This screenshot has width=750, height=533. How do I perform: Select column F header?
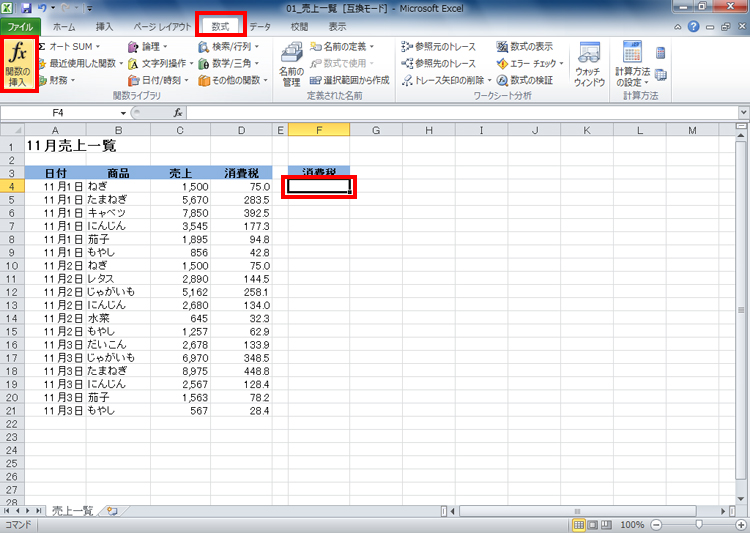coord(319,130)
